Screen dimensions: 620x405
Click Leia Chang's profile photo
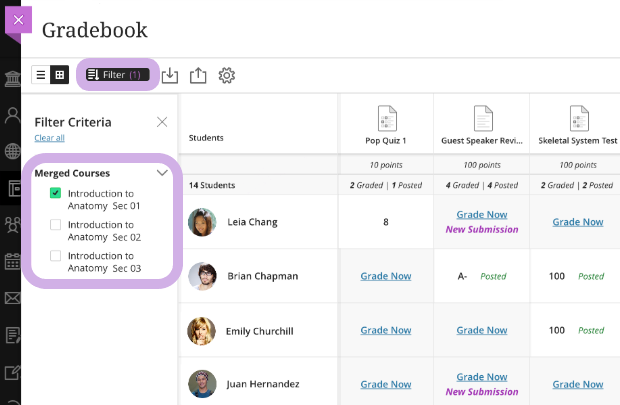tap(202, 222)
